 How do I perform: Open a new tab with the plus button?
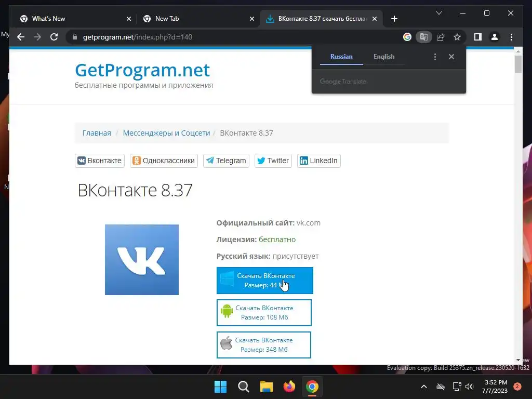(x=394, y=19)
